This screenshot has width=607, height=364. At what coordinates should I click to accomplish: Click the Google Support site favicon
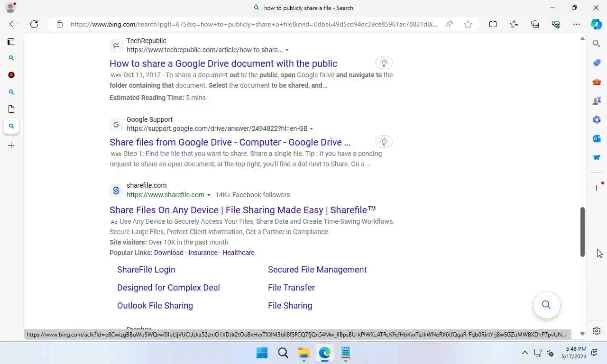tap(116, 125)
